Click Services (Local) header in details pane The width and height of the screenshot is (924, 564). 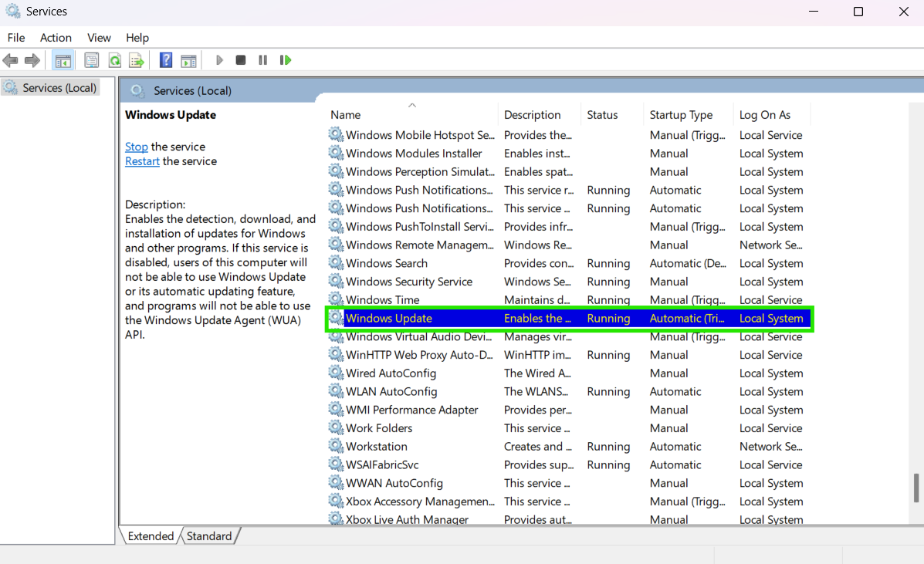pyautogui.click(x=192, y=91)
